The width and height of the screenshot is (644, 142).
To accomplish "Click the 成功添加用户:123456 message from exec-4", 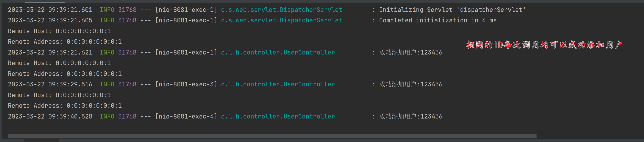I will pyautogui.click(x=411, y=117).
